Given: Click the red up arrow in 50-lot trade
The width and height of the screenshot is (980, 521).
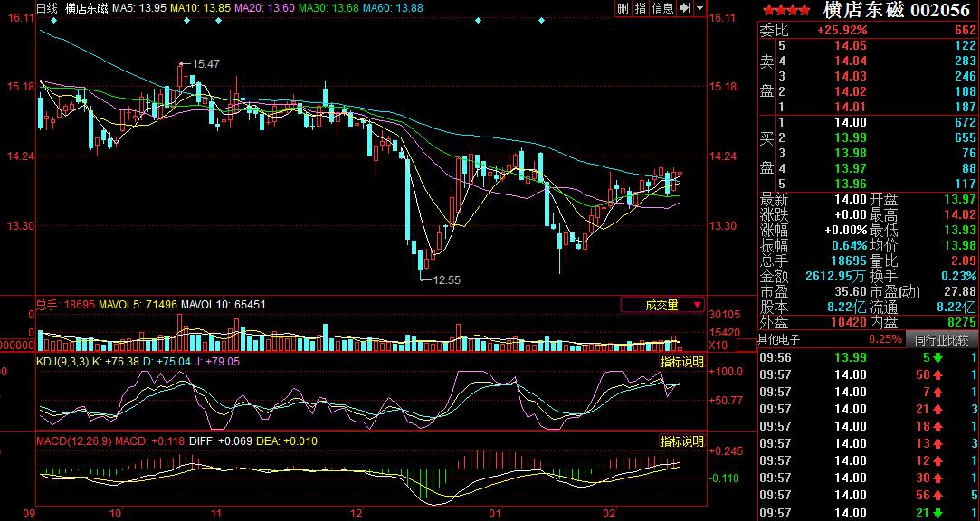Looking at the screenshot, I should click(937, 374).
